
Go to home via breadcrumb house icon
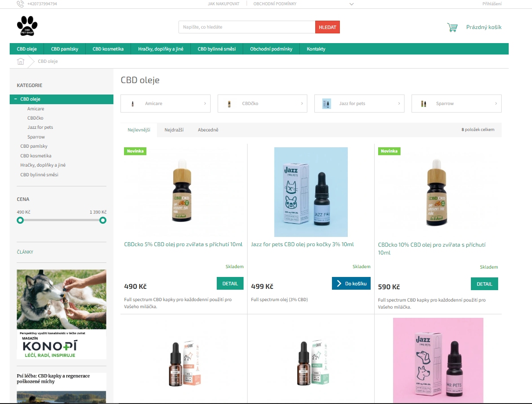coord(21,61)
